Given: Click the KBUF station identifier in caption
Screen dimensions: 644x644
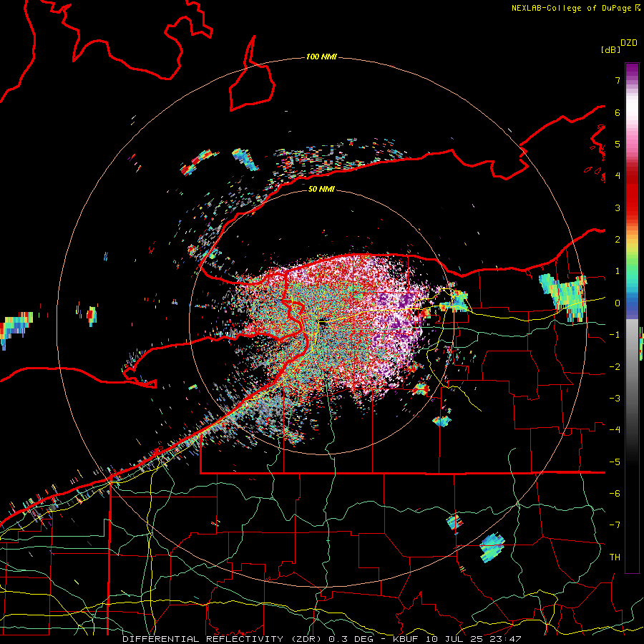Looking at the screenshot, I should (406, 639).
